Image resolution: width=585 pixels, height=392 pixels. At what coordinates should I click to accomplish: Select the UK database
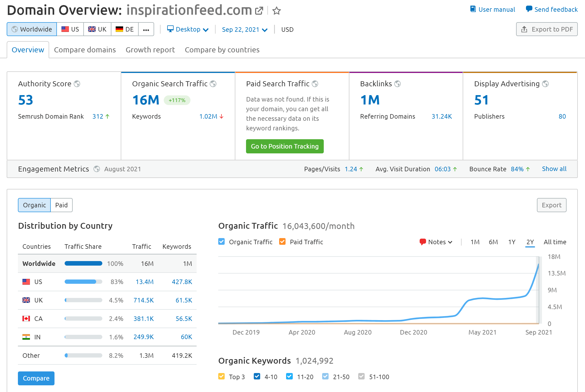coord(97,29)
